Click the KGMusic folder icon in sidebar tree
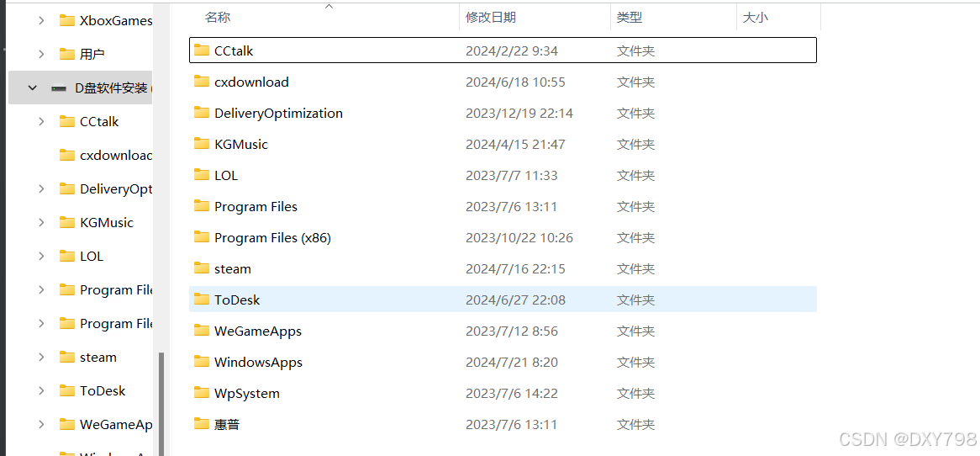Screen dimensions: 980x456 coord(67,222)
